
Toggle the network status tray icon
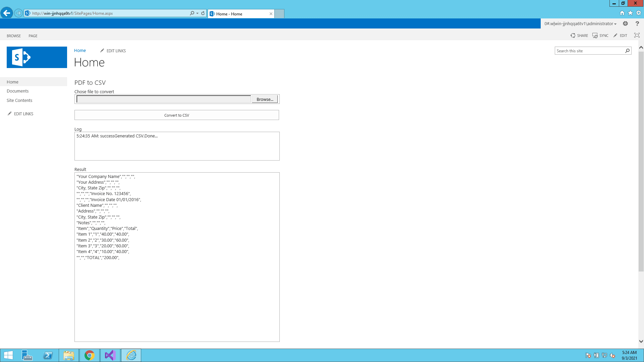coord(605,356)
